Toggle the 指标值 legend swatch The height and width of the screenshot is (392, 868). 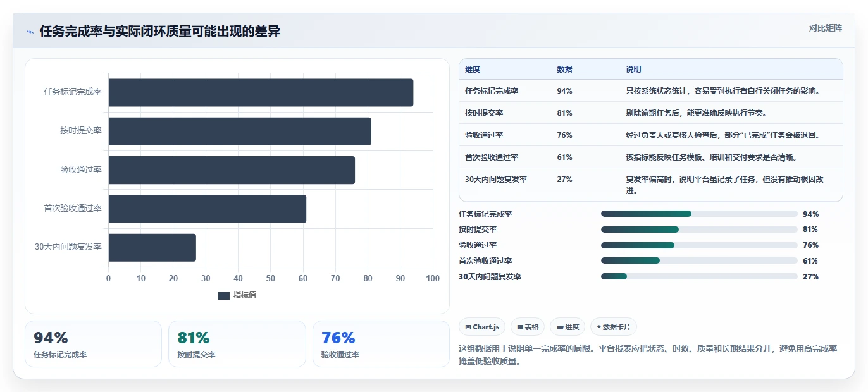tap(224, 295)
